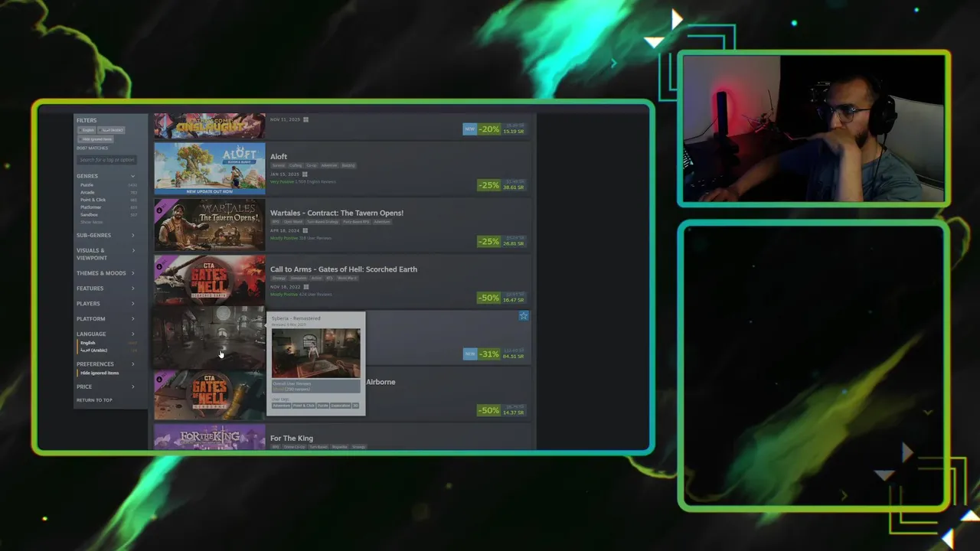Click the Windows icon in Scorched Earth row
The image size is (980, 551).
(306, 287)
